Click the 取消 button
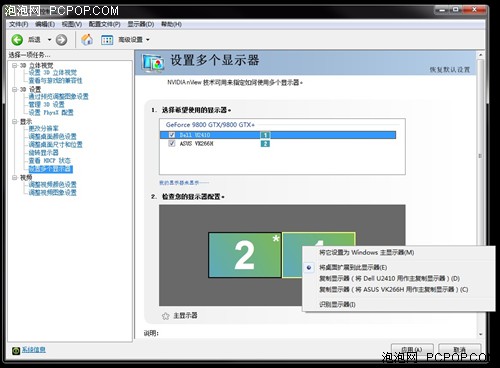This screenshot has width=500, height=368. tap(460, 349)
